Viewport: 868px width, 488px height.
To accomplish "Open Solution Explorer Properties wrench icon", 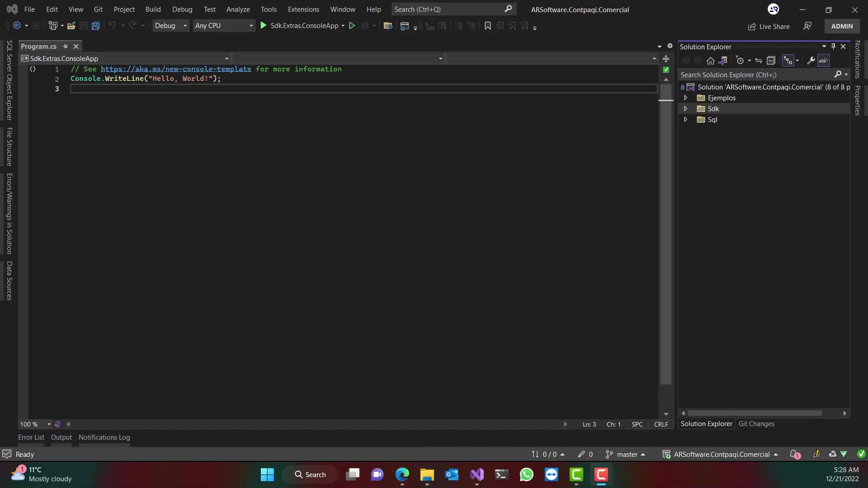I will [811, 61].
